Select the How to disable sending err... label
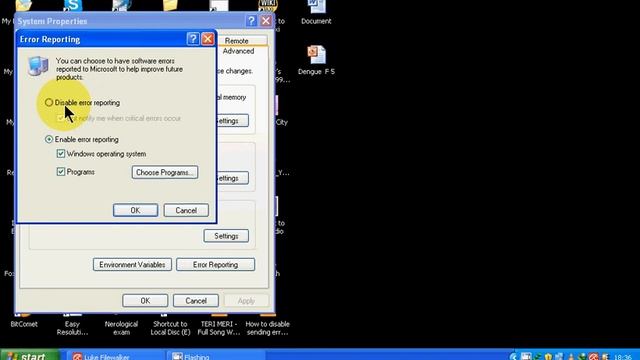Image resolution: width=640 pixels, height=360 pixels. pyautogui.click(x=268, y=328)
